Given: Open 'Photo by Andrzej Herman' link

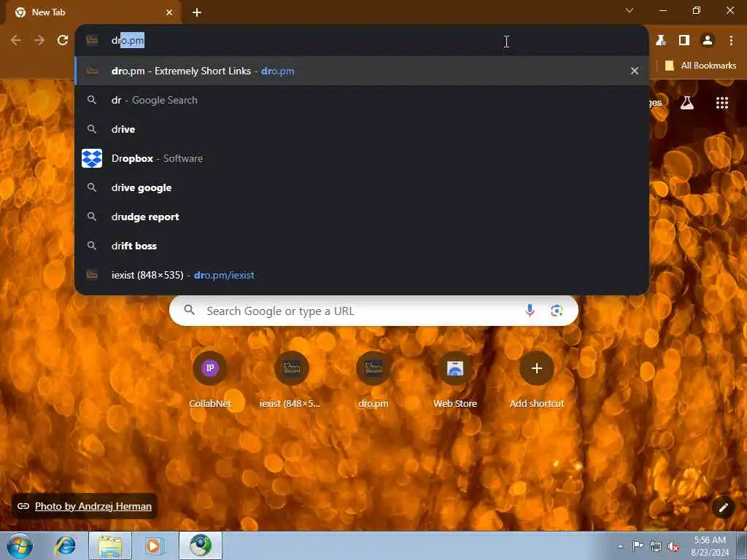Looking at the screenshot, I should [93, 506].
